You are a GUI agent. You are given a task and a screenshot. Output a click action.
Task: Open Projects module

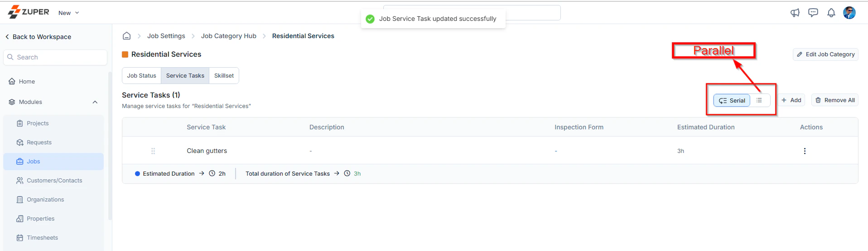pyautogui.click(x=53, y=123)
